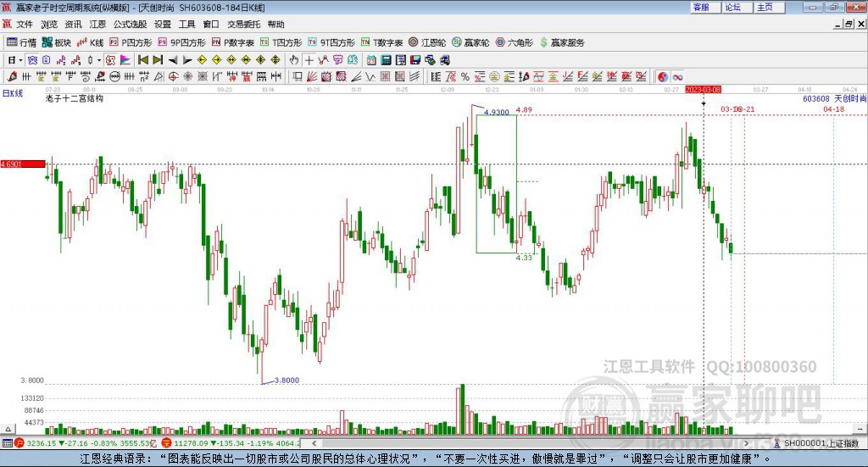Jump to first bar with green skip-back icon

coord(142,60)
